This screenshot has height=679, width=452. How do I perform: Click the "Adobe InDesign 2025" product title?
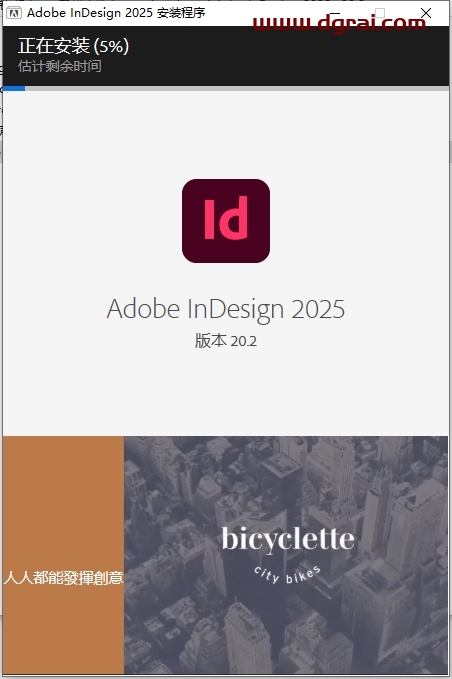(226, 309)
